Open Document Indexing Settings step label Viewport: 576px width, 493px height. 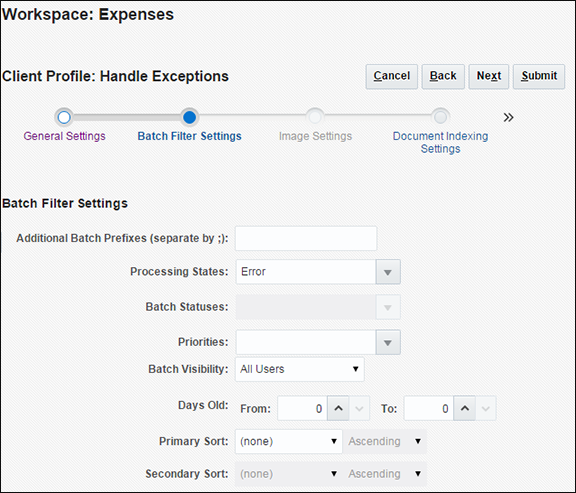tap(440, 143)
